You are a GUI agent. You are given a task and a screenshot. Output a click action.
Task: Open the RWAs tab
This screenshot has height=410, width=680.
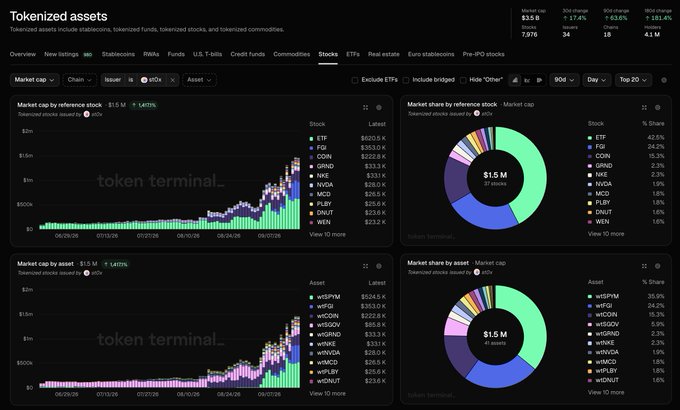[x=151, y=54]
